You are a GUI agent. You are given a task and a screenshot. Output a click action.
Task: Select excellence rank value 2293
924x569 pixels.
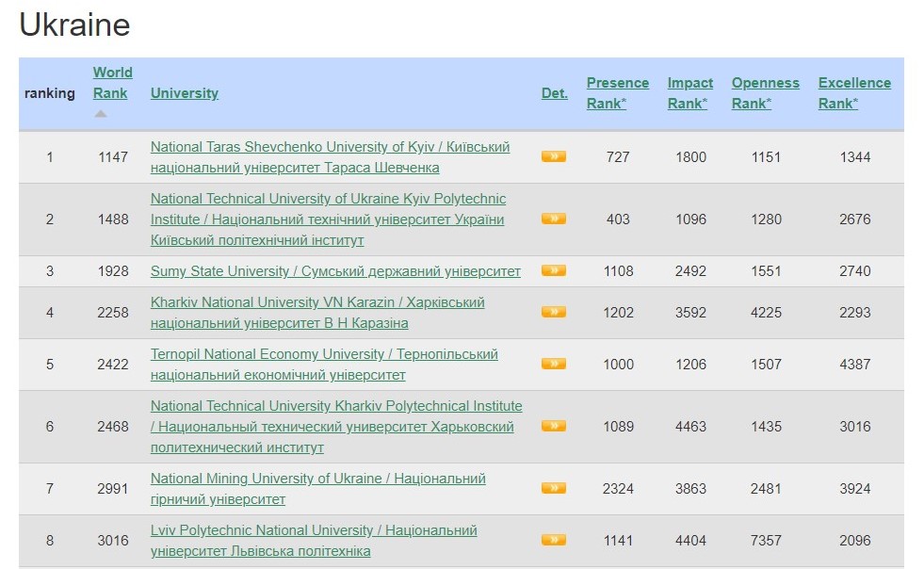[855, 312]
